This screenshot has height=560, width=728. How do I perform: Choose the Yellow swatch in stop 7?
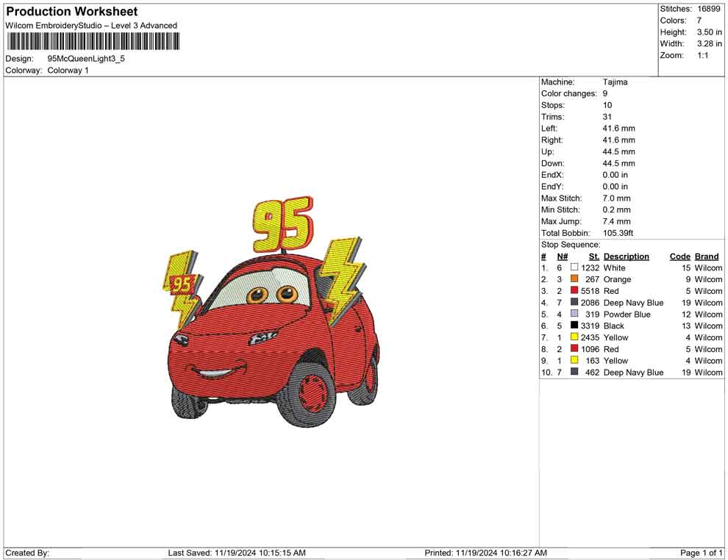[574, 337]
